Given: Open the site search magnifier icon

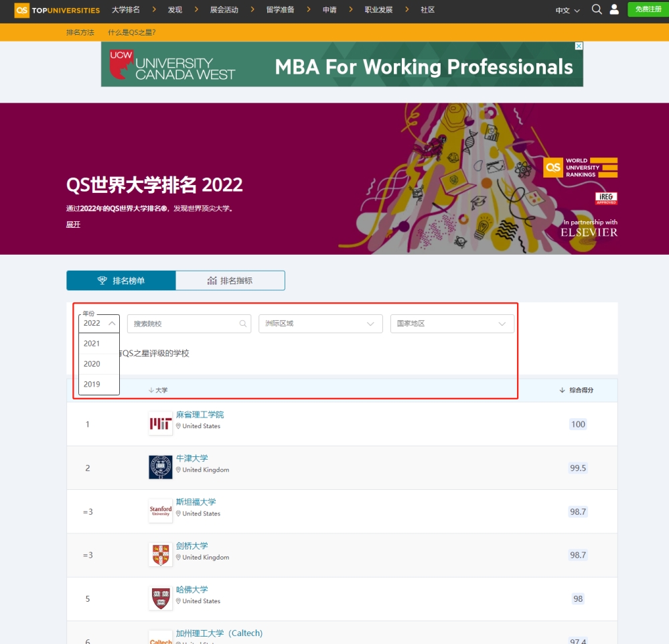Looking at the screenshot, I should [597, 9].
